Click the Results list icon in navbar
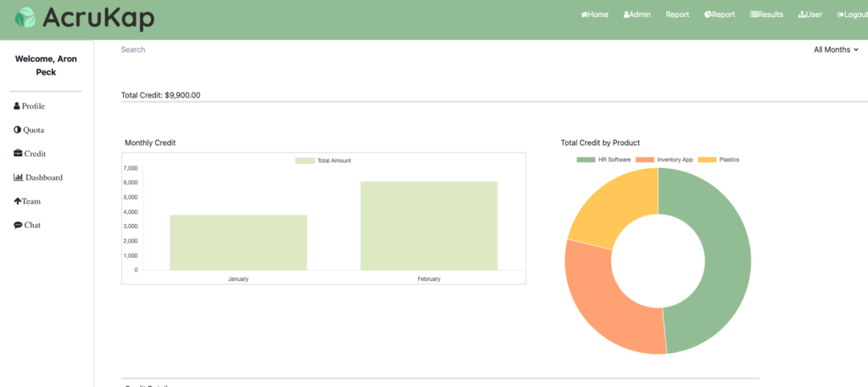868x387 pixels. (x=754, y=14)
